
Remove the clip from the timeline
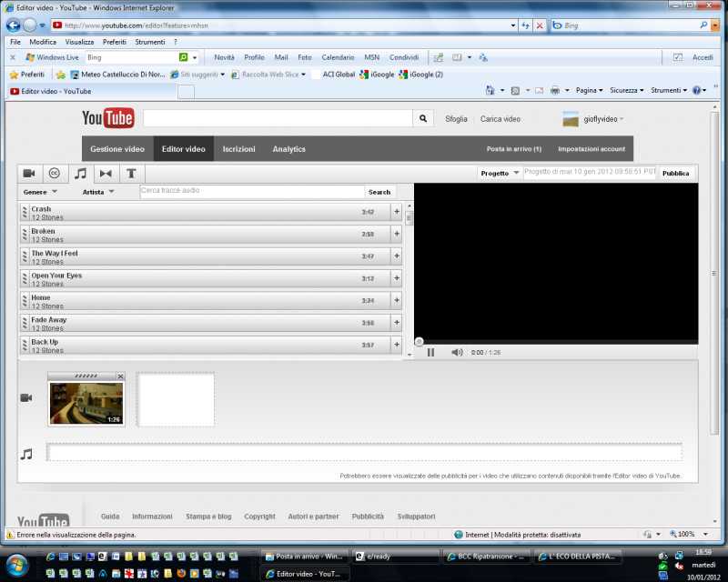[x=121, y=376]
